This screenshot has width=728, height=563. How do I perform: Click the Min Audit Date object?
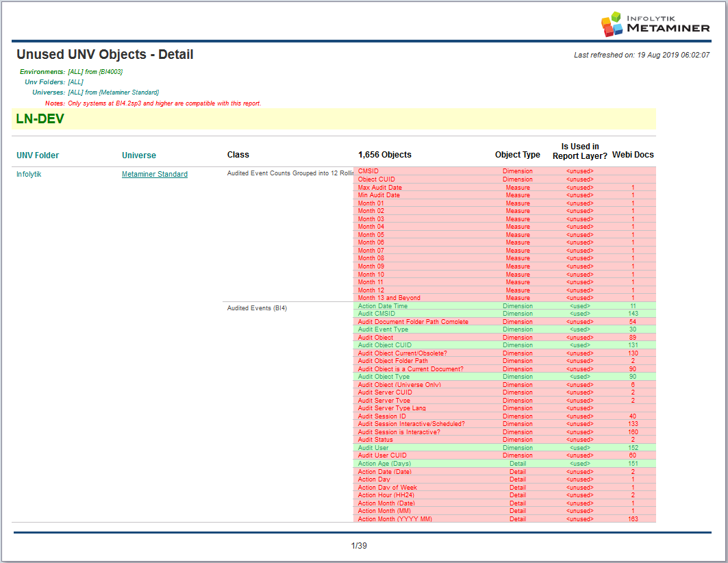(379, 195)
